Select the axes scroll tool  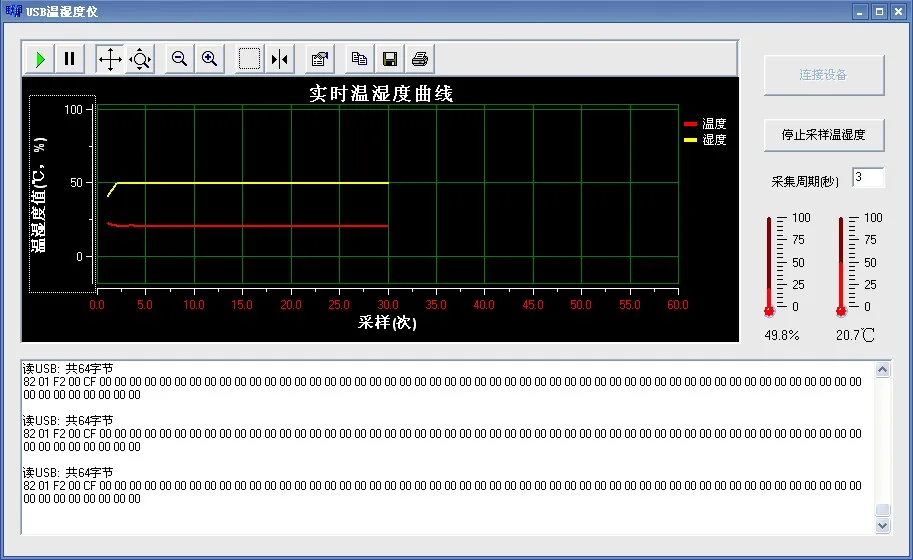(x=110, y=59)
